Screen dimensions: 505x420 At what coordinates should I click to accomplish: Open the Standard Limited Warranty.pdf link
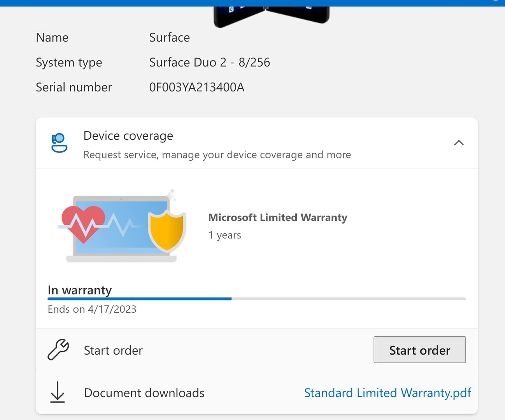[387, 393]
